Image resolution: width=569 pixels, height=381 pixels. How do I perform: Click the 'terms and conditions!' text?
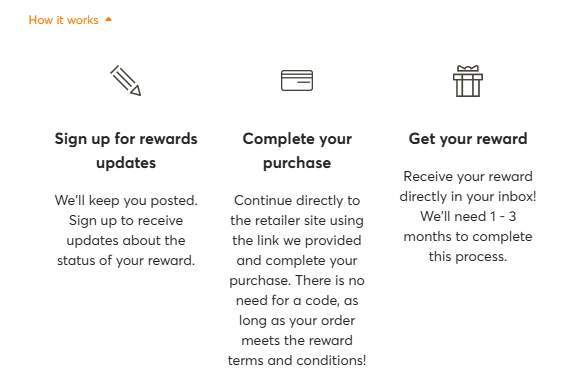point(297,360)
